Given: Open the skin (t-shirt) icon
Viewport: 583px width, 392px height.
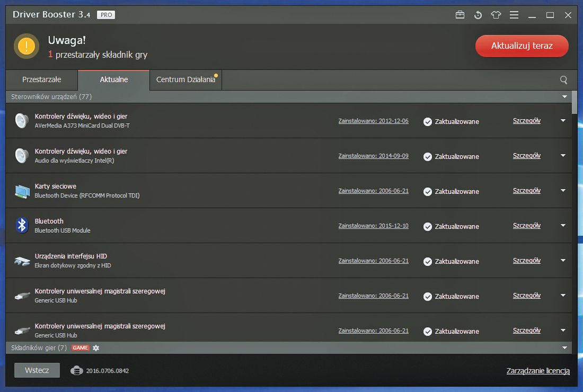Looking at the screenshot, I should (496, 15).
